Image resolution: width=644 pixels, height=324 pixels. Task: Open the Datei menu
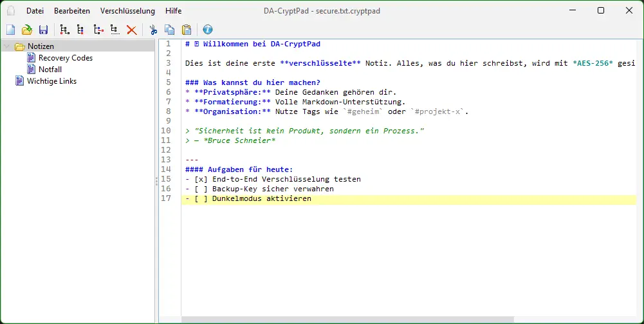click(x=35, y=11)
